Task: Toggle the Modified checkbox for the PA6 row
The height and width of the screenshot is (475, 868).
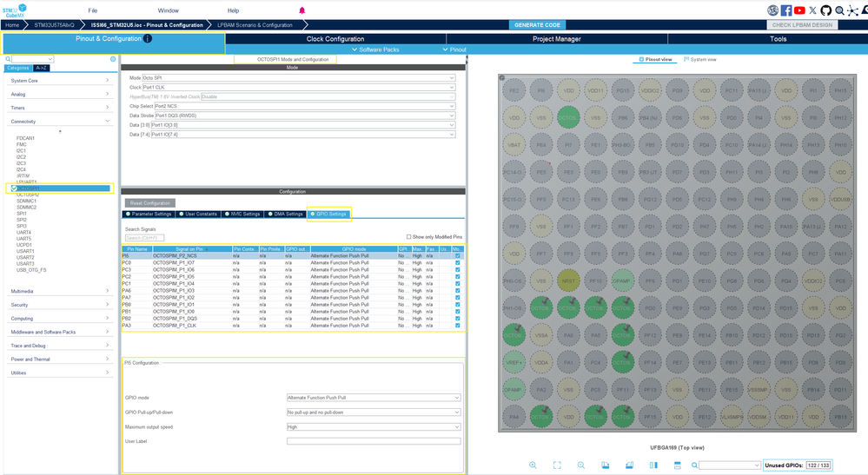Action: click(x=457, y=291)
